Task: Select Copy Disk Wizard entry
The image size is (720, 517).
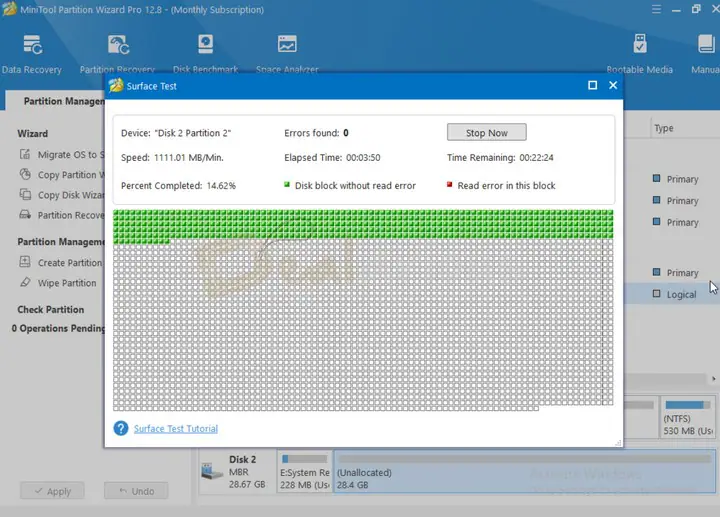Action: pyautogui.click(x=71, y=195)
